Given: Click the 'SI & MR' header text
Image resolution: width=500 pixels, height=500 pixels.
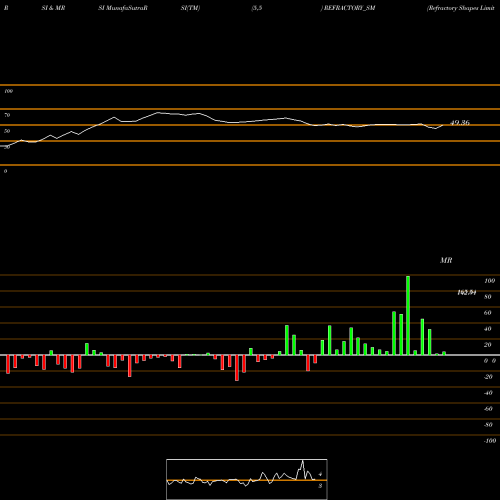Looking at the screenshot, I should point(53,8).
